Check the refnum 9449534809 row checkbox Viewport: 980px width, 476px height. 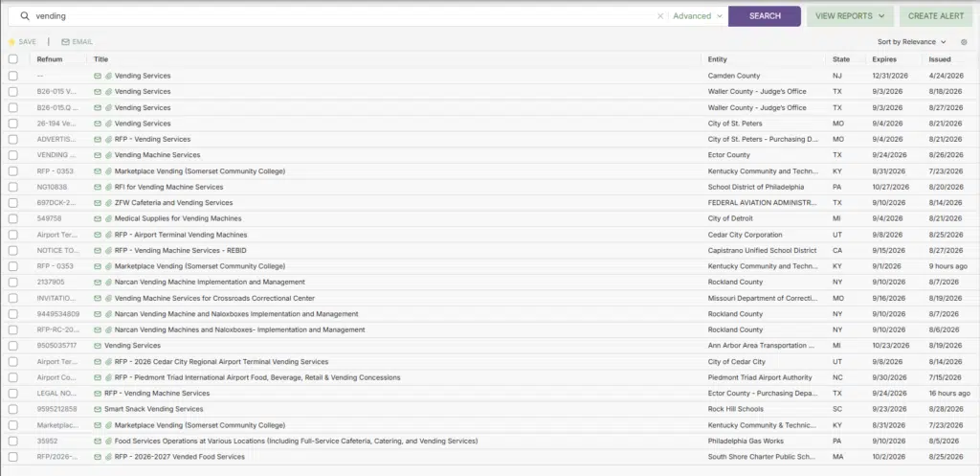pyautogui.click(x=13, y=314)
